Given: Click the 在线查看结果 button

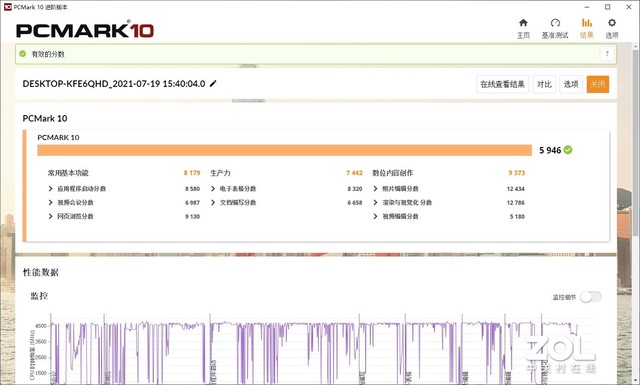Looking at the screenshot, I should pos(502,85).
